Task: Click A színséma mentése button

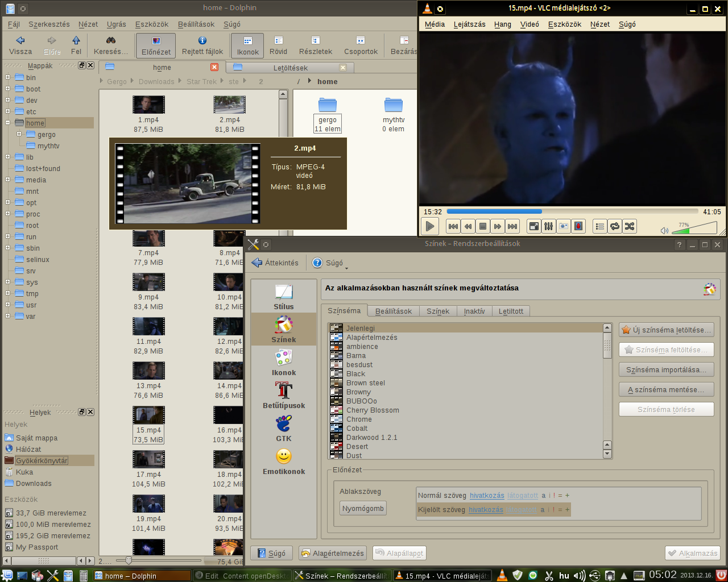Action: point(666,390)
